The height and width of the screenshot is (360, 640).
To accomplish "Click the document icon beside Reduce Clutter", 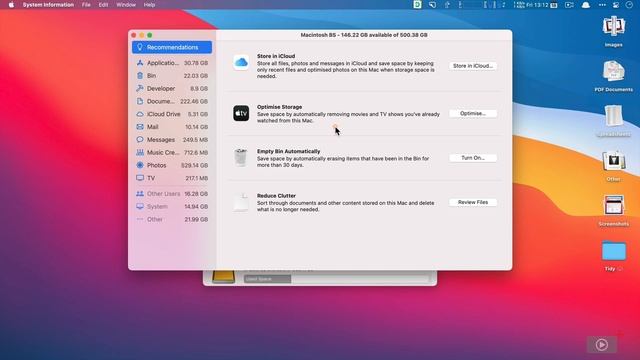I will pos(241,202).
